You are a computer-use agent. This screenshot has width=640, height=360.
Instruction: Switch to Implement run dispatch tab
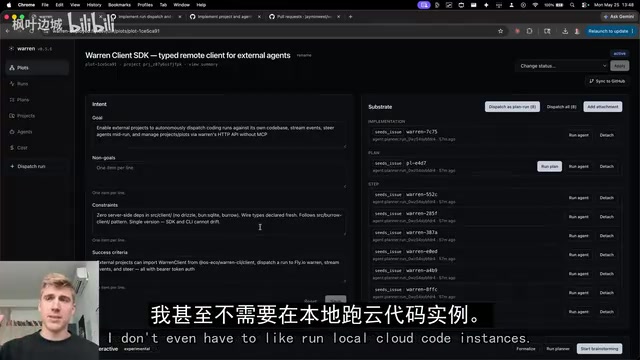tap(146, 17)
